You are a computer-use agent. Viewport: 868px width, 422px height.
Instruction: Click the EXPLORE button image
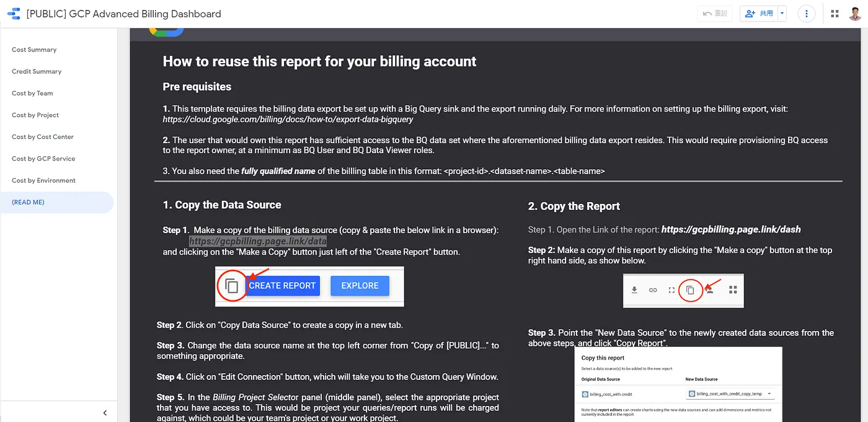[360, 286]
